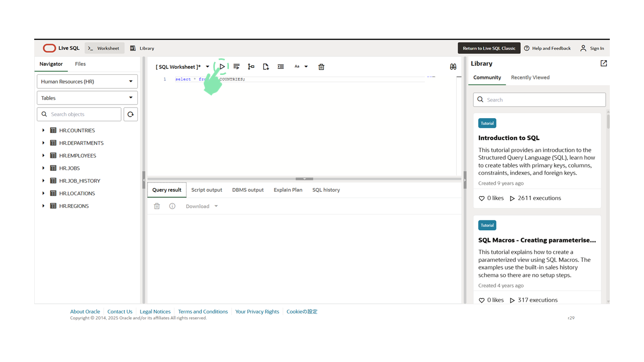Open the Introduction to SQL tutorial
The width and height of the screenshot is (644, 362).
click(x=509, y=138)
